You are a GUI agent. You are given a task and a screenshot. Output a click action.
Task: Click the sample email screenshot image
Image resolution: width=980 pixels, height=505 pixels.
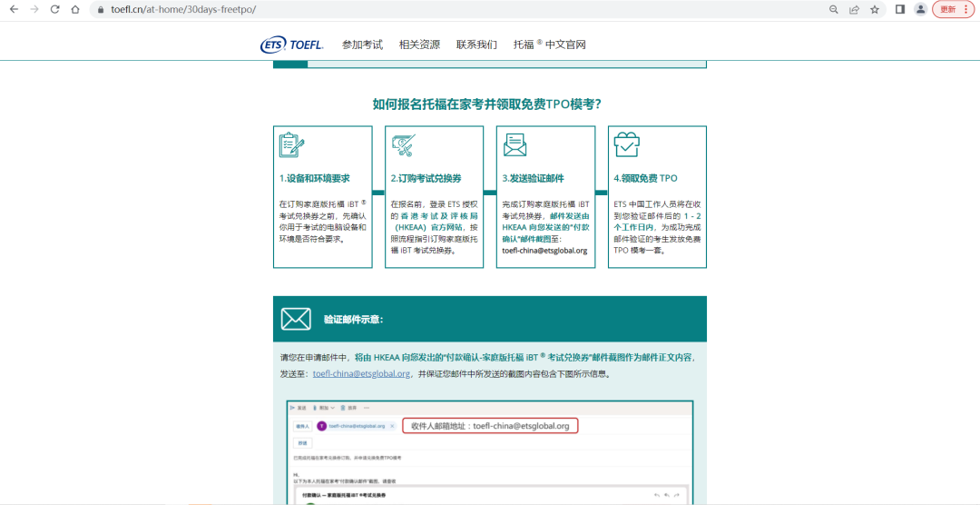tap(489, 452)
